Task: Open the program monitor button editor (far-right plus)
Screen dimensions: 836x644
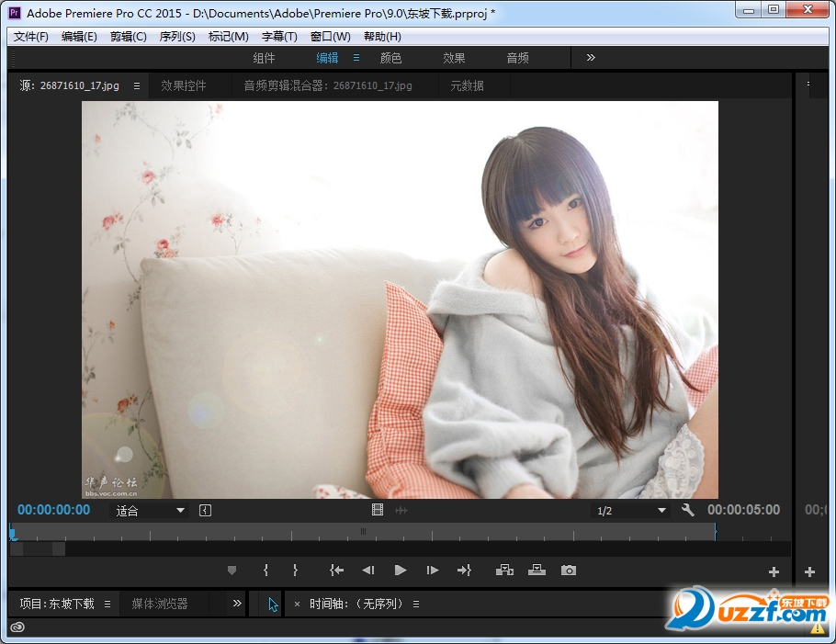Action: (809, 572)
